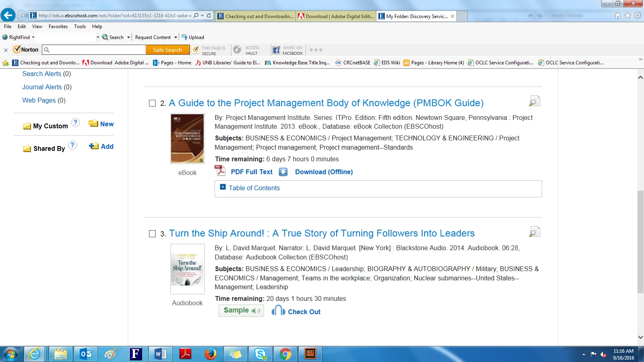Show hidden system tray icons arrow
This screenshot has width=644, height=362.
click(584, 354)
